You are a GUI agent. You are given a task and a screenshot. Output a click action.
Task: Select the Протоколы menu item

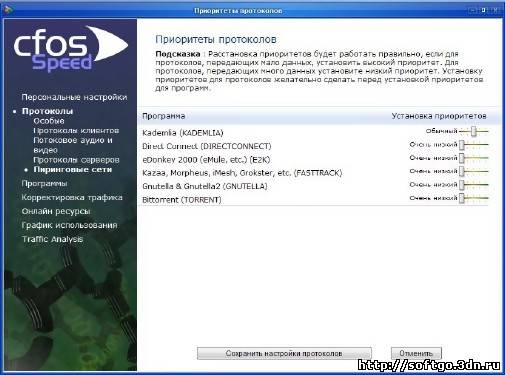47,111
